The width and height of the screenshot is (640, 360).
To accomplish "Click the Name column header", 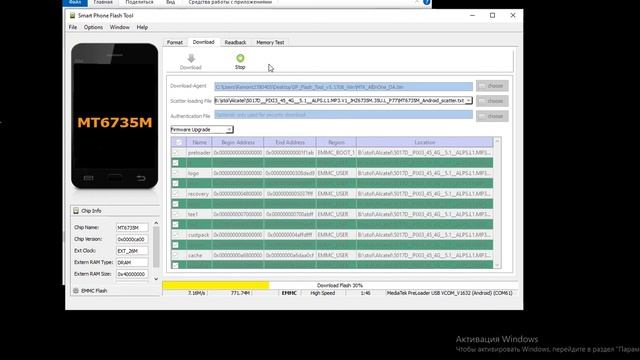I will click(199, 142).
